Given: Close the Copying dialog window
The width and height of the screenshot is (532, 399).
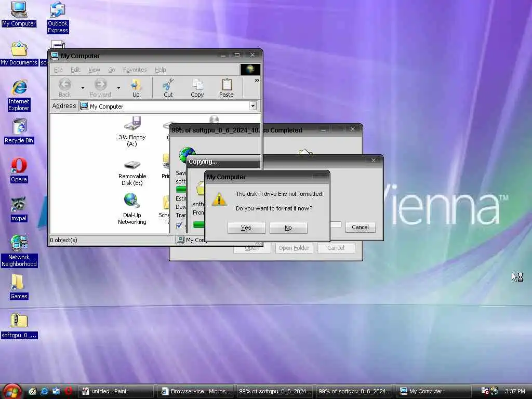Looking at the screenshot, I should pyautogui.click(x=373, y=160).
